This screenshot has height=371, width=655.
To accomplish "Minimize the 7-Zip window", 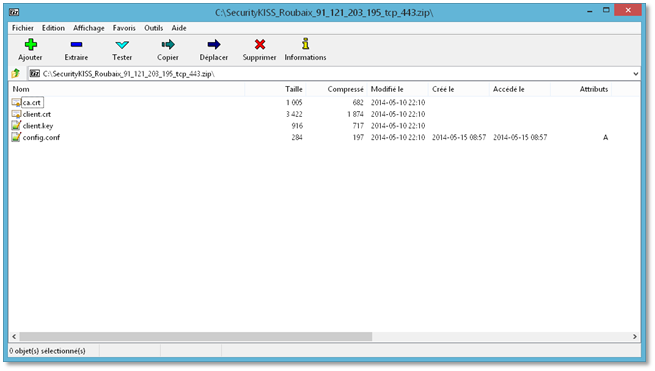I will pyautogui.click(x=590, y=11).
